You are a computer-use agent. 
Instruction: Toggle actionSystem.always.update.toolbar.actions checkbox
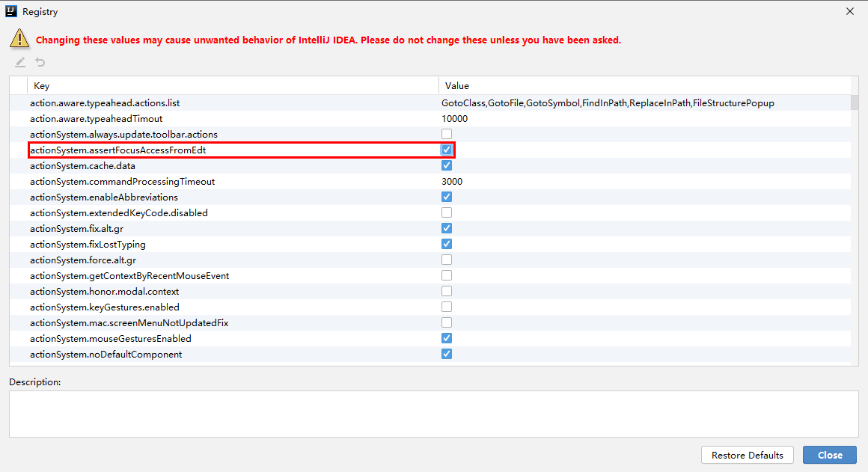[447, 135]
